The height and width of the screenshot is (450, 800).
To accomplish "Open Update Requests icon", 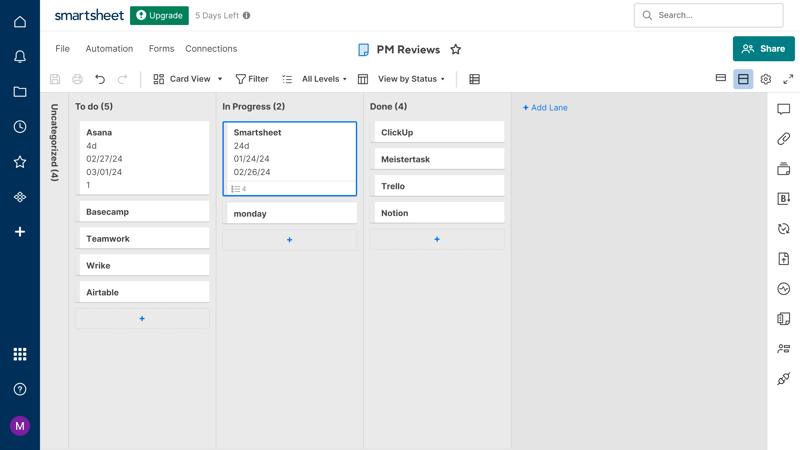I will 784,229.
